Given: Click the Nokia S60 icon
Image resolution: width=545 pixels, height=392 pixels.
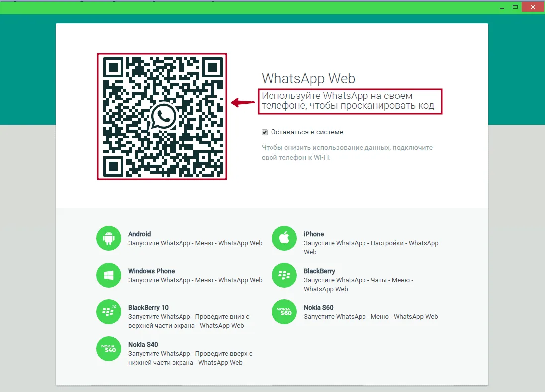Looking at the screenshot, I should coord(284,312).
